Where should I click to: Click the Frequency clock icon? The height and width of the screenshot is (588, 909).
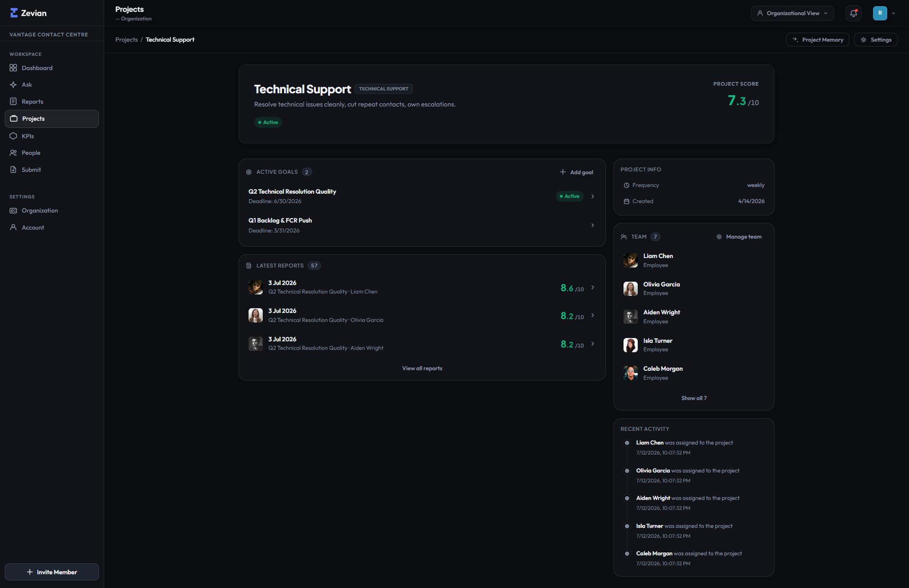pyautogui.click(x=626, y=185)
